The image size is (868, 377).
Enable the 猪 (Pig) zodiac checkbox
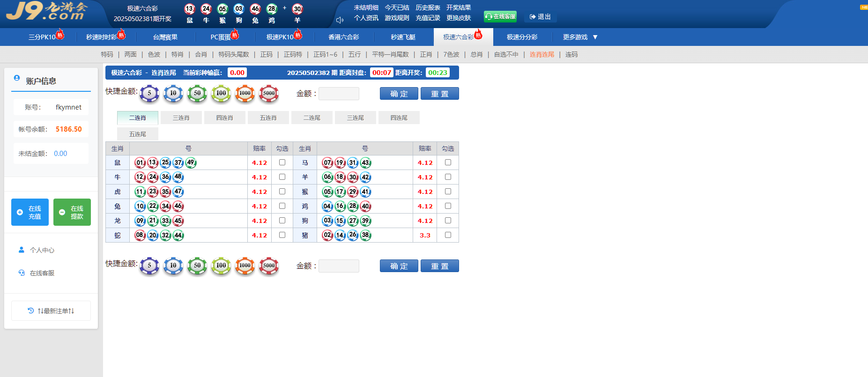coord(448,235)
